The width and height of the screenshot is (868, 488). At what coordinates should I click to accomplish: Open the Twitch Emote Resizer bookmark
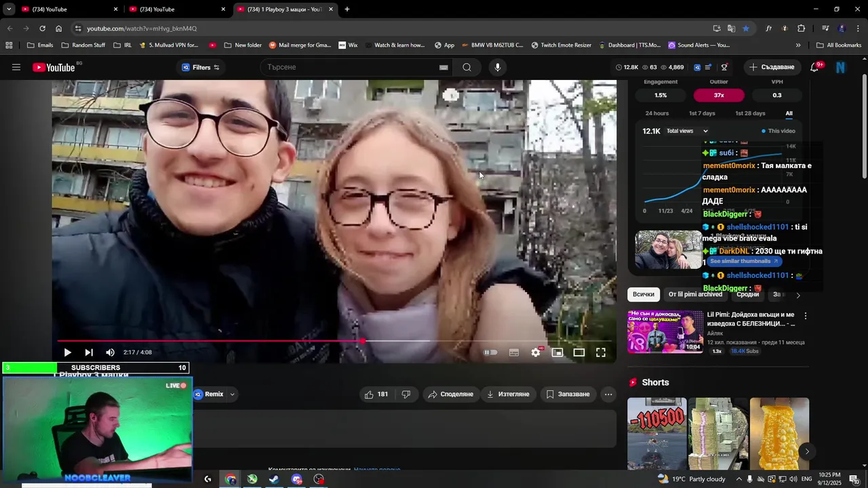(x=561, y=45)
